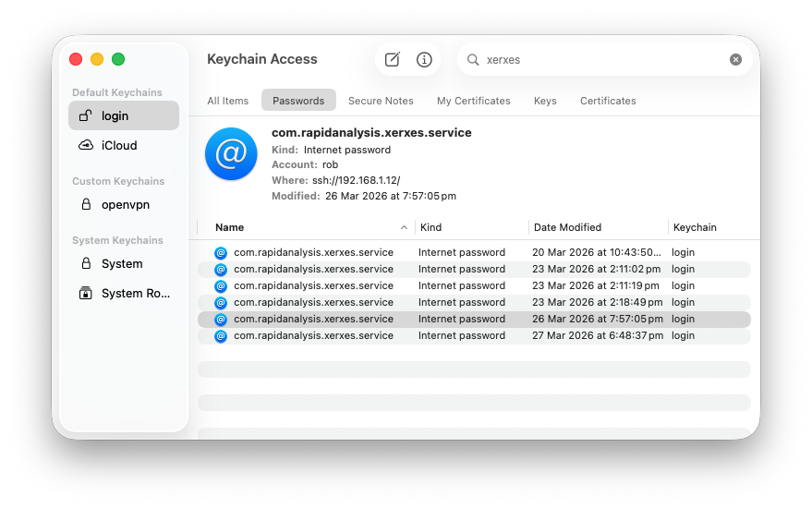Close the Keychain Access window
Screen dimensions: 812x508
tap(76, 59)
